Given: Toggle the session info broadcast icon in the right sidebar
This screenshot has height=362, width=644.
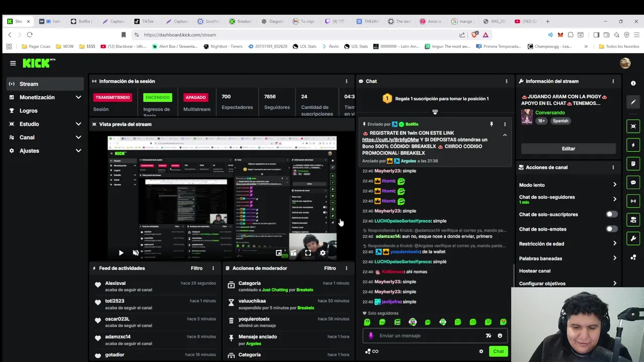Looking at the screenshot, I should click(633, 201).
